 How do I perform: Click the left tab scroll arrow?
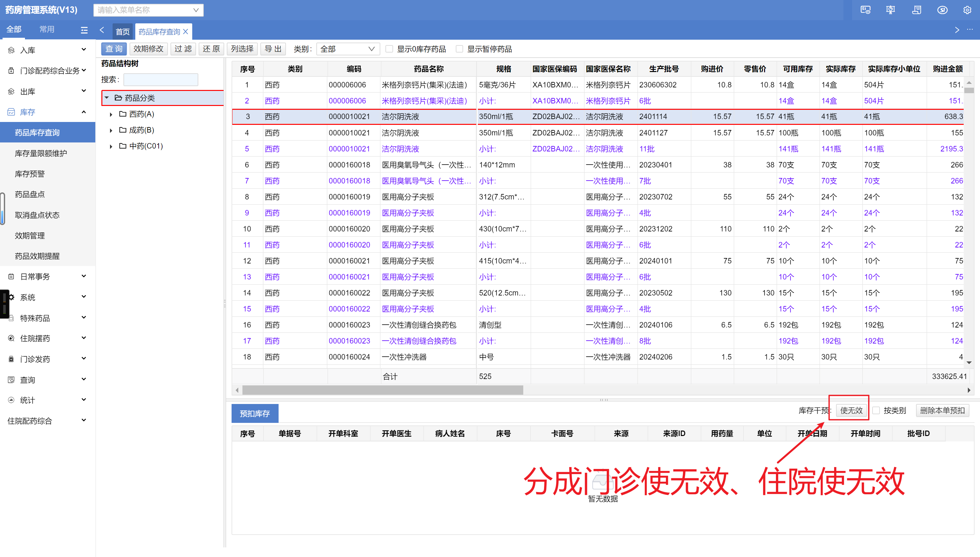102,30
